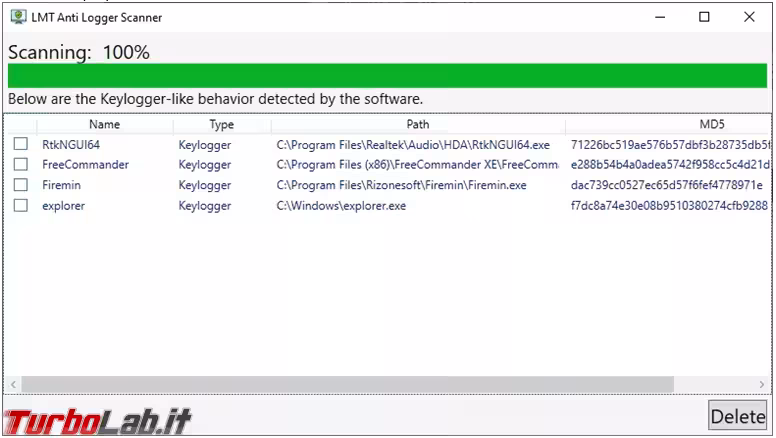Select the explorer name cell

(x=63, y=206)
